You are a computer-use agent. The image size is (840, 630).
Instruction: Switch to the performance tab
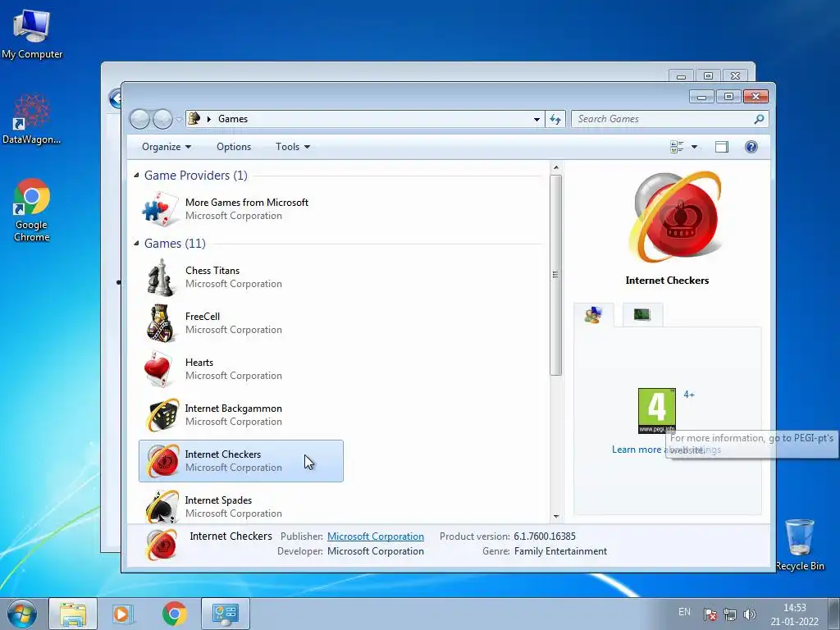coord(641,314)
